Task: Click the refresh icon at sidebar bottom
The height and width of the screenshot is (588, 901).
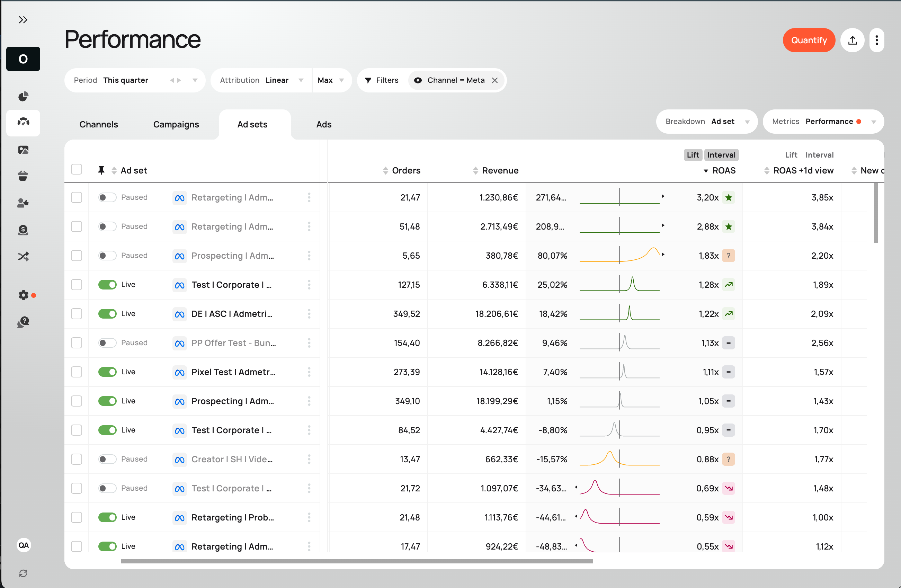Action: 23,573
